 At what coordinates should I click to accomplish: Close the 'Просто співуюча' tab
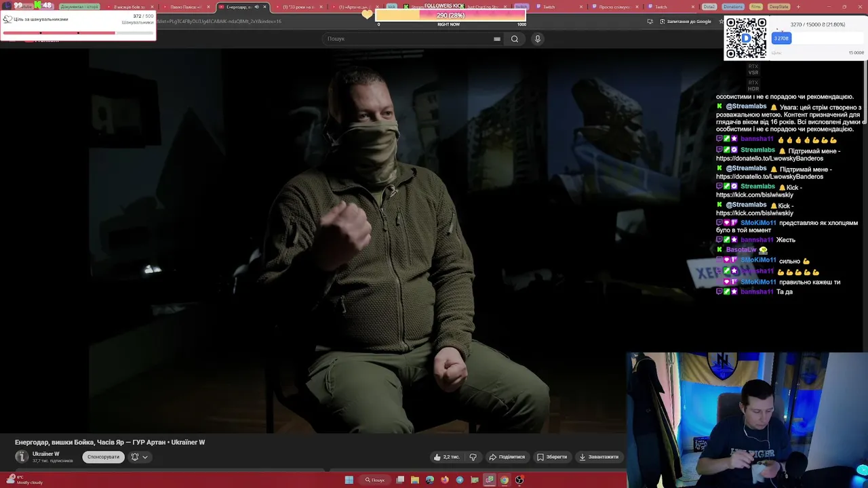637,7
